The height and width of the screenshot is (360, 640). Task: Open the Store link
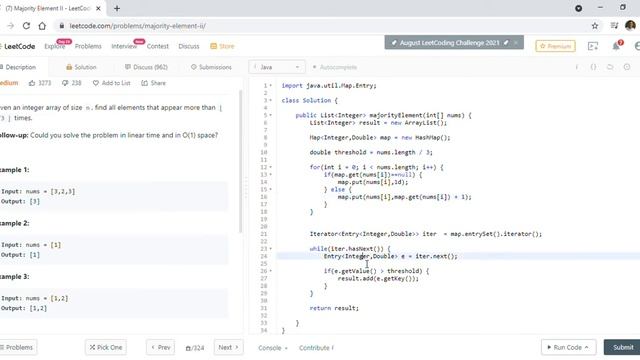click(222, 46)
